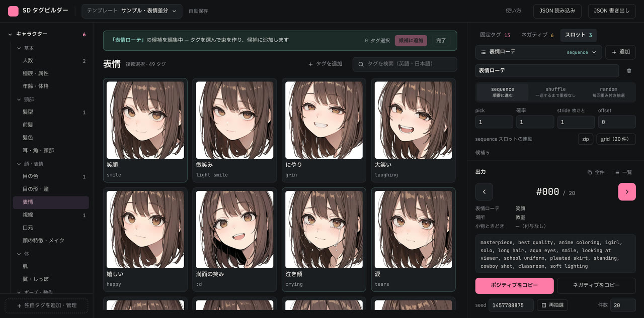Click the 確率 value field
644x318 pixels.
click(x=535, y=122)
